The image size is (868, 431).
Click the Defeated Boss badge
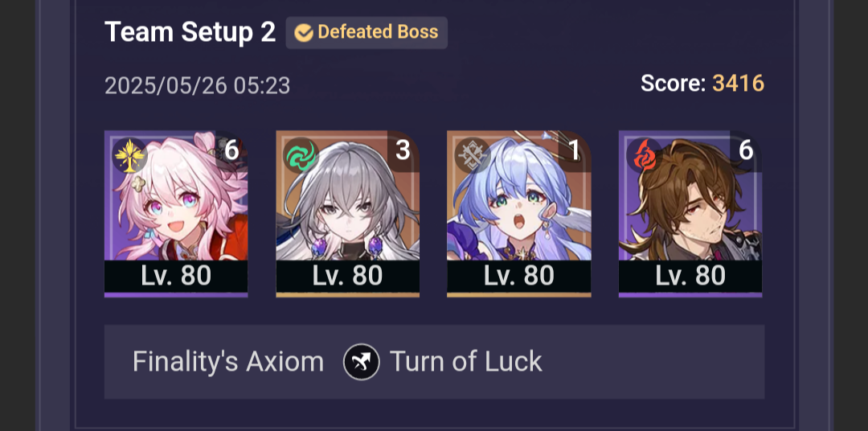[366, 33]
